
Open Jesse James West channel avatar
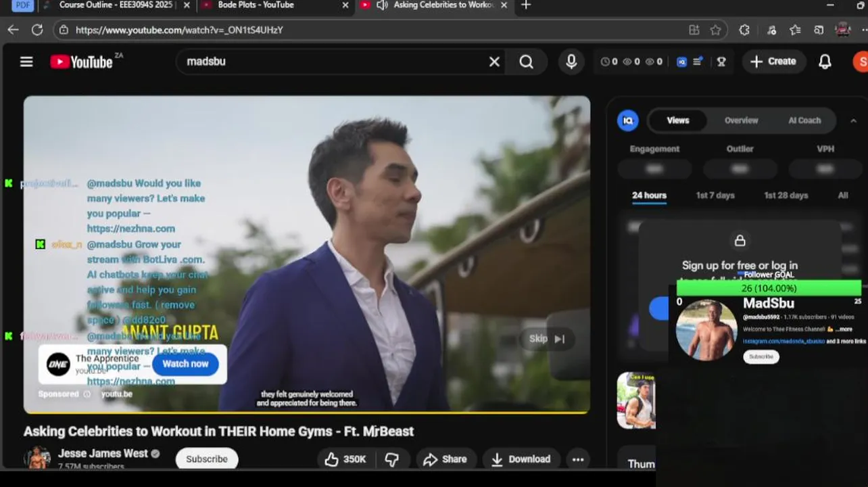click(38, 458)
